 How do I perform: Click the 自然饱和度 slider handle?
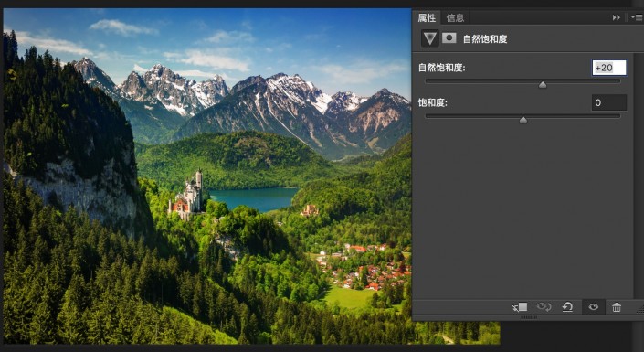(x=543, y=85)
